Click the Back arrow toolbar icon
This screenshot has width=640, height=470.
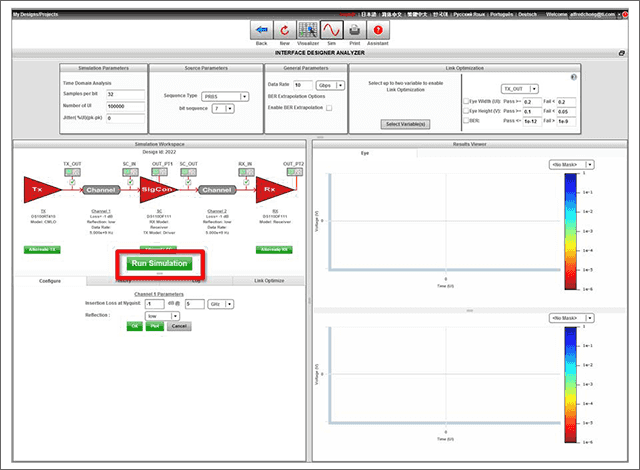(x=261, y=30)
